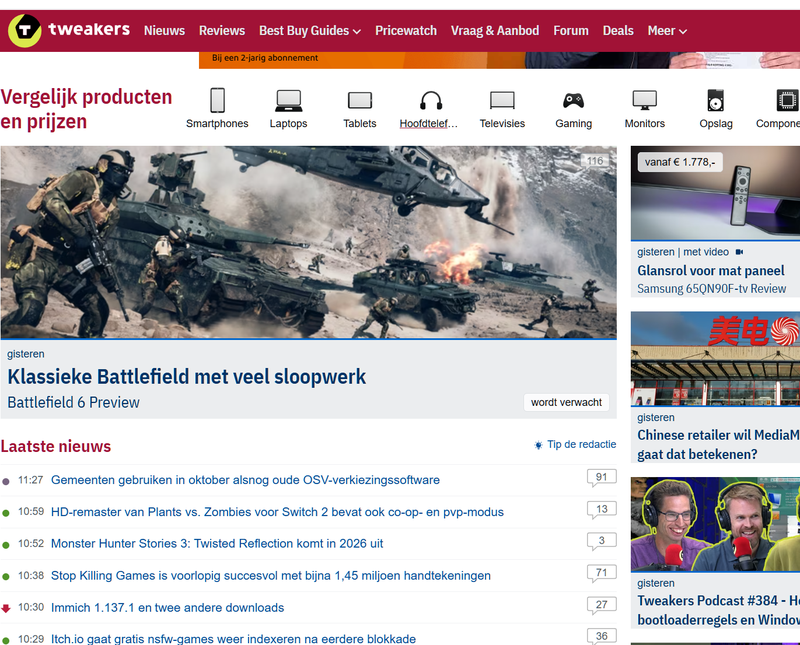Click the Tweakers logo icon
Image resolution: width=800 pixels, height=645 pixels.
point(24,31)
